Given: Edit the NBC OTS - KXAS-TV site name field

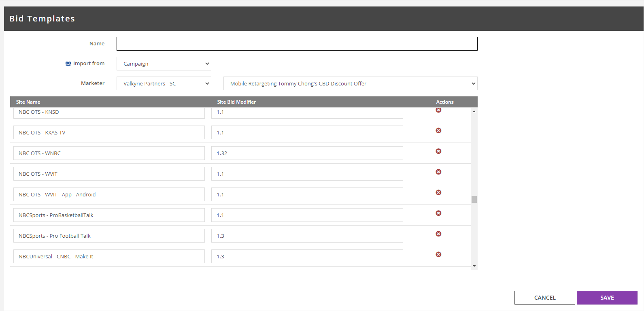Looking at the screenshot, I should 109,132.
